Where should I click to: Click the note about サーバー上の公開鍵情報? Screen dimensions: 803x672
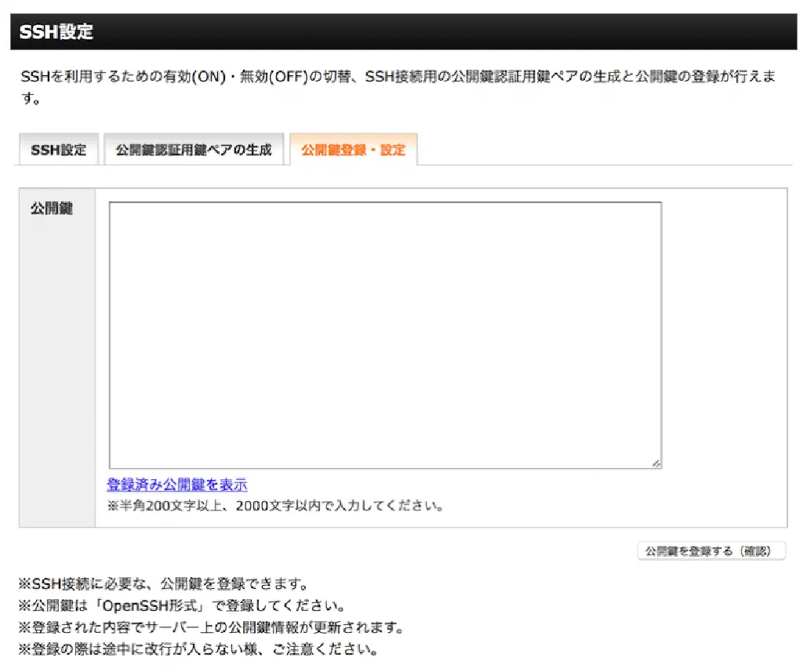pyautogui.click(x=212, y=628)
